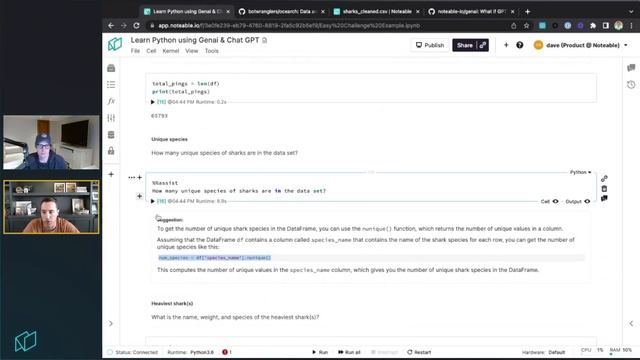The image size is (640, 360).
Task: Click the browser profile avatar
Action: point(619,26)
